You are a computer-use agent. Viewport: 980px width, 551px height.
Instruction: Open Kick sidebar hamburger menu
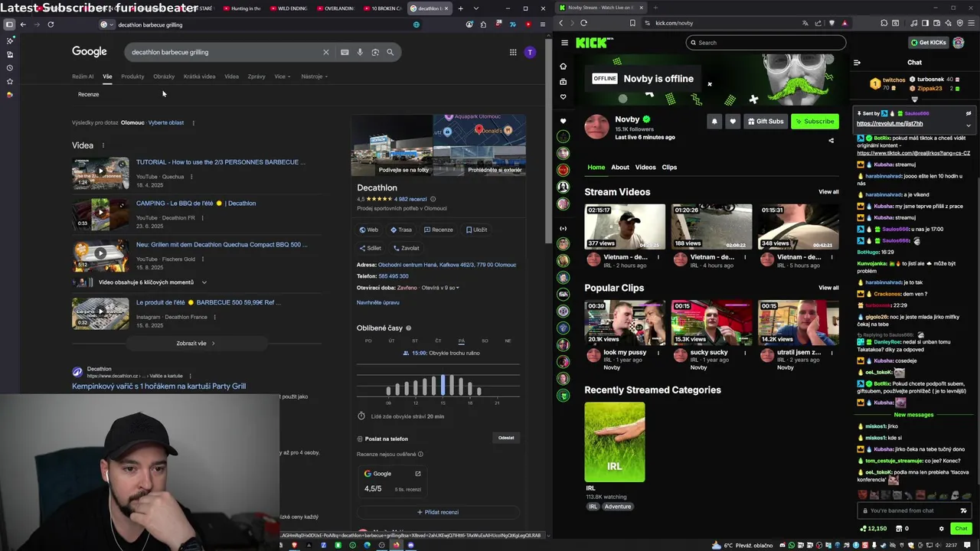click(x=564, y=43)
